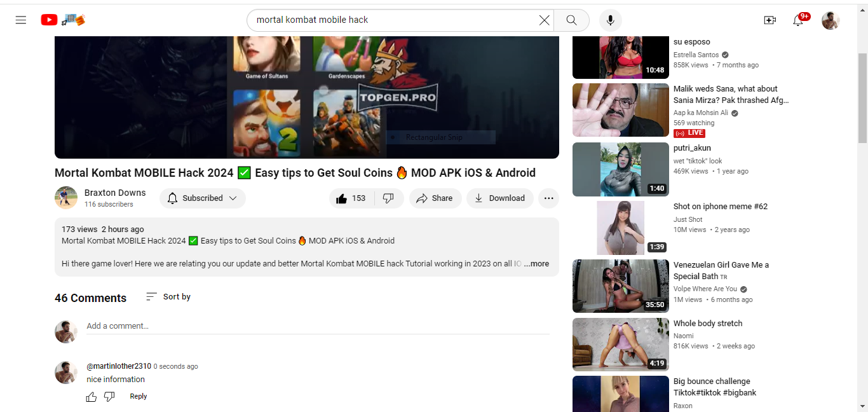The image size is (868, 412).
Task: Open putri_akun video thumbnail
Action: point(621,169)
